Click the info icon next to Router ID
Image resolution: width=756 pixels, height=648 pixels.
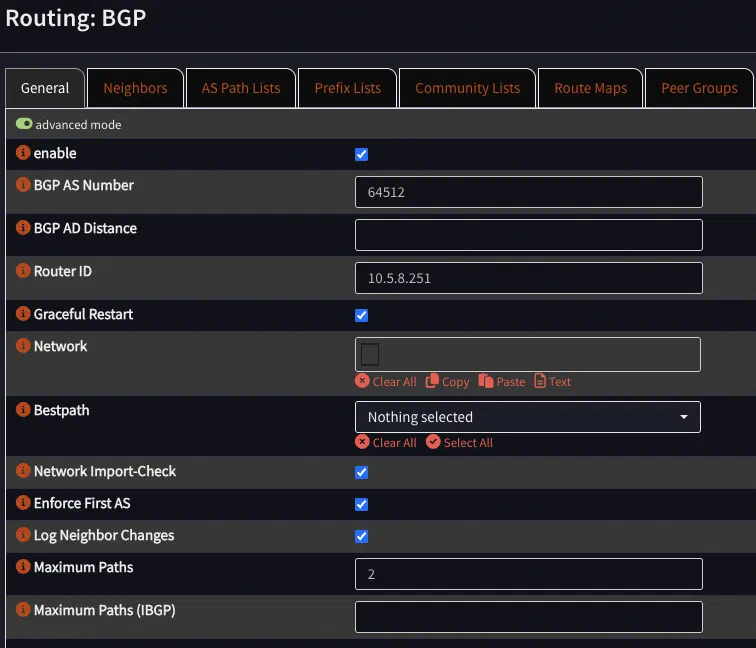coord(23,270)
